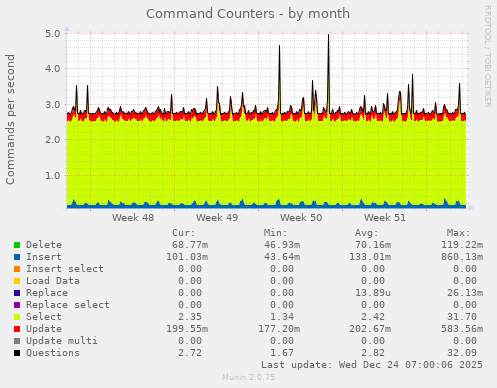Image resolution: width=497 pixels, height=388 pixels.
Task: Click the Select max value 31.70
Action: click(x=462, y=317)
